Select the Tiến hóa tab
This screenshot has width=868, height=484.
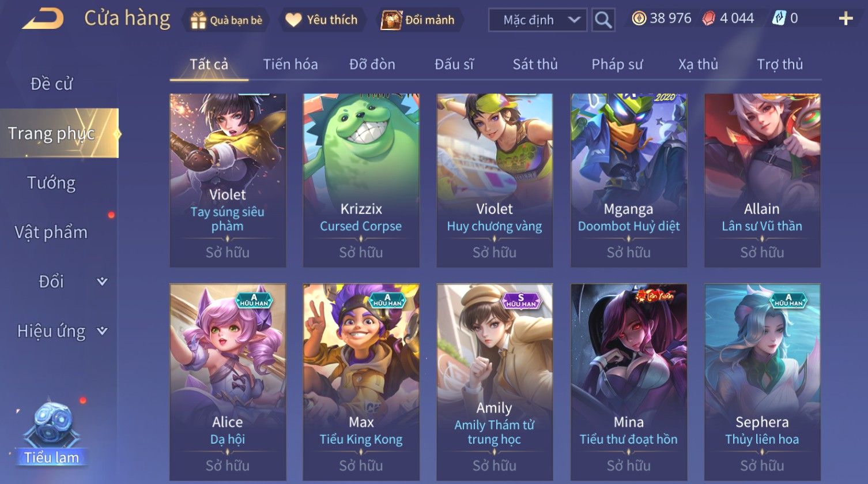coord(290,64)
